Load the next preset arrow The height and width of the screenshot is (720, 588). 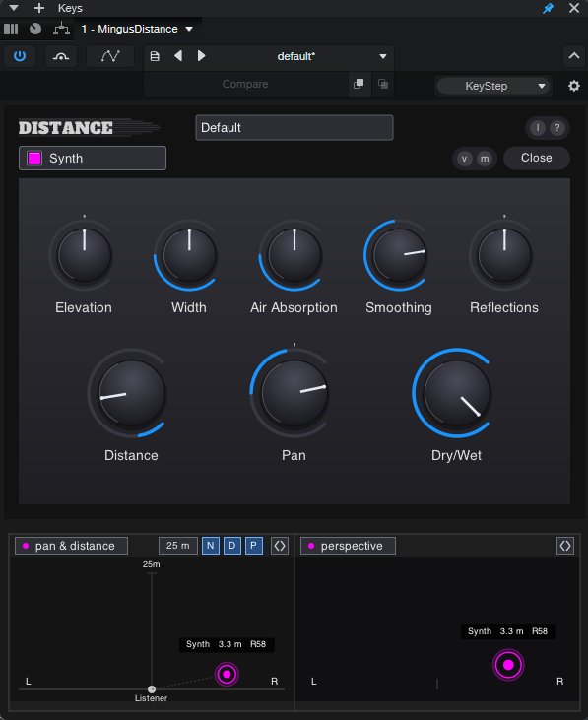(201, 56)
